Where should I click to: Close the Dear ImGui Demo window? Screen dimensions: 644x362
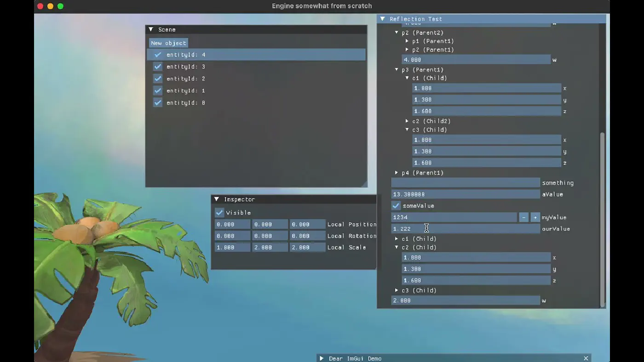586,358
